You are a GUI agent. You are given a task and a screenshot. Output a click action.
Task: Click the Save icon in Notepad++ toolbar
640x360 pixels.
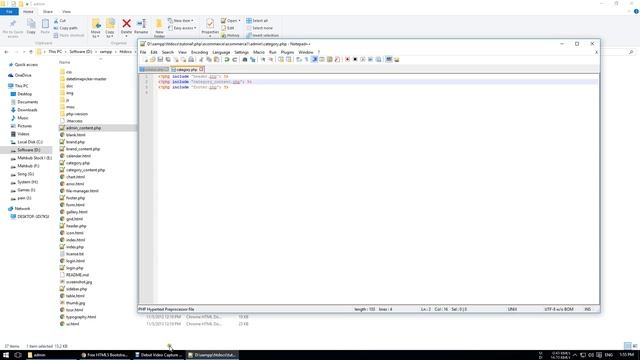(160, 60)
